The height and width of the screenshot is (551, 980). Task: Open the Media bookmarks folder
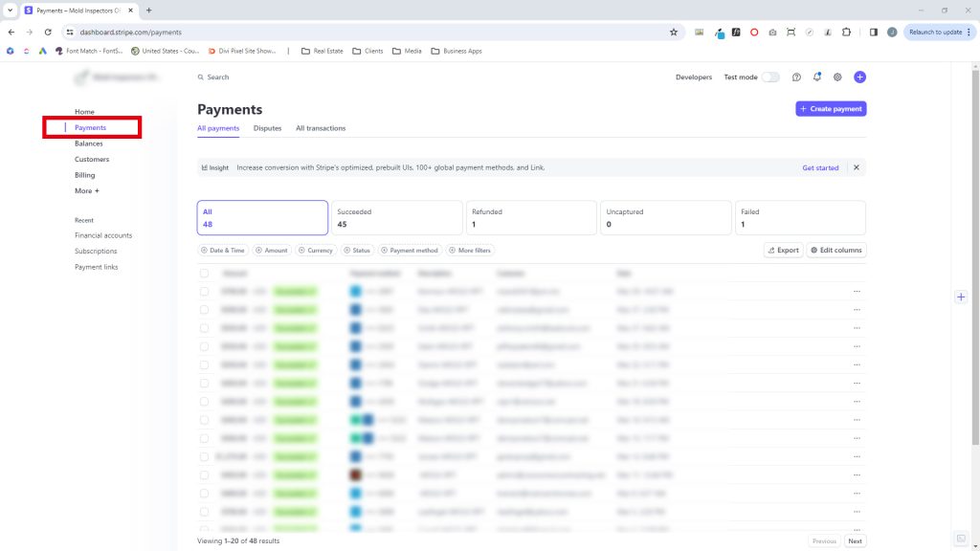click(407, 51)
